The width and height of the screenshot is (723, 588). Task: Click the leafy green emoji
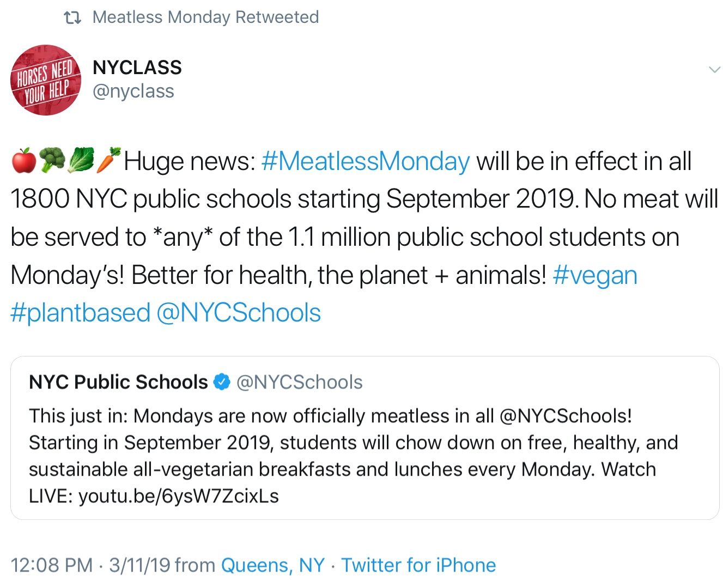[81, 161]
